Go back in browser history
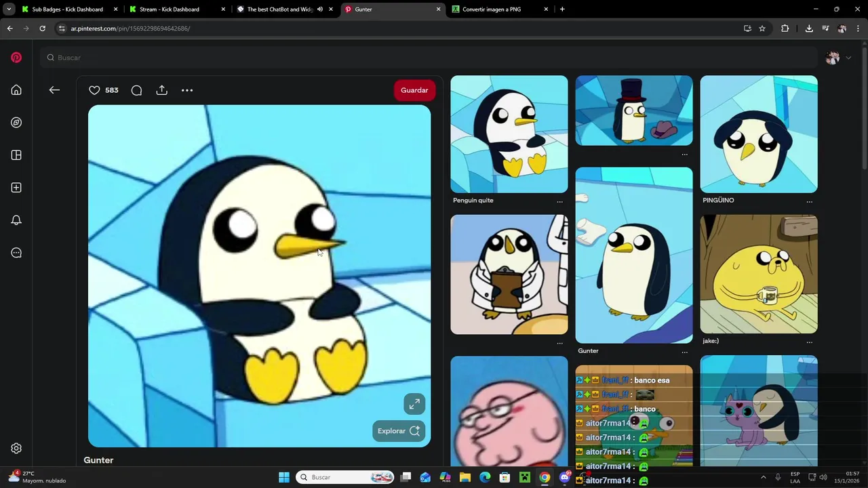868x488 pixels. pyautogui.click(x=9, y=28)
